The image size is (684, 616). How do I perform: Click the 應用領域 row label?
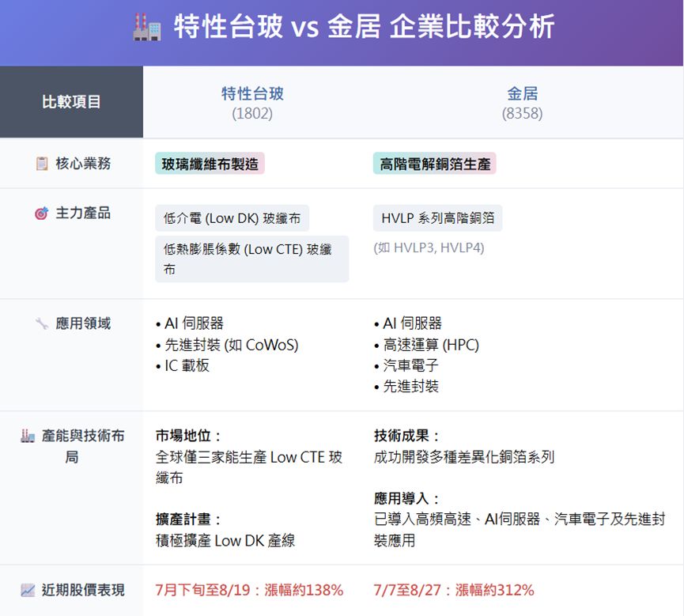coord(83,323)
